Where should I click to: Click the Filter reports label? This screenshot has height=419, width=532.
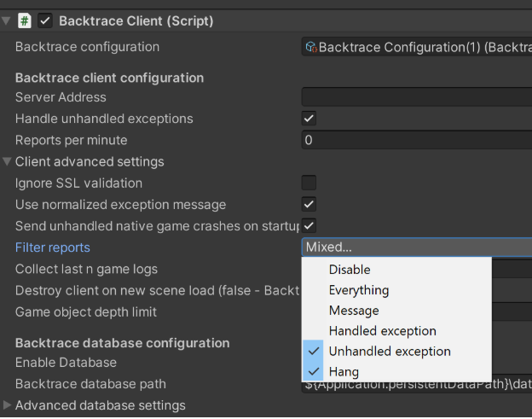click(53, 247)
